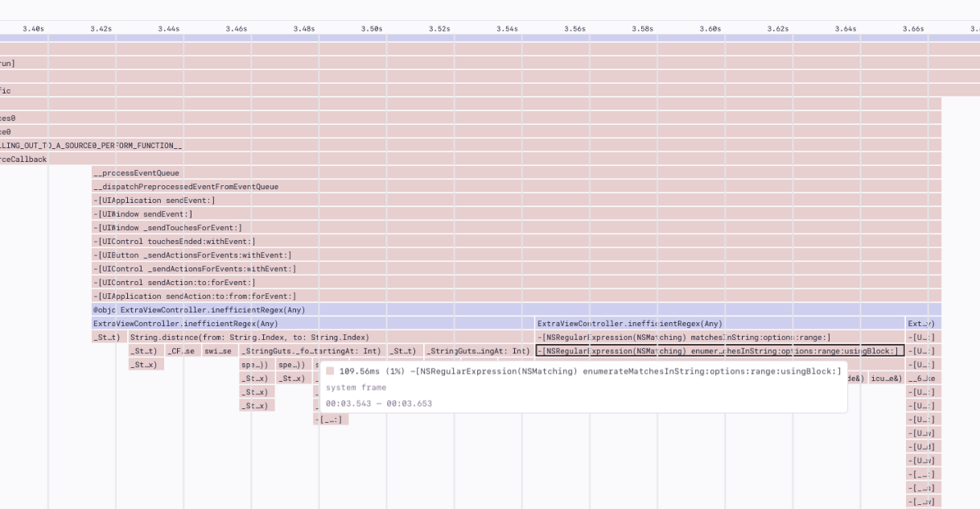Click the 3.50s mark on the time ruler
This screenshot has width=980, height=509.
pos(373,27)
